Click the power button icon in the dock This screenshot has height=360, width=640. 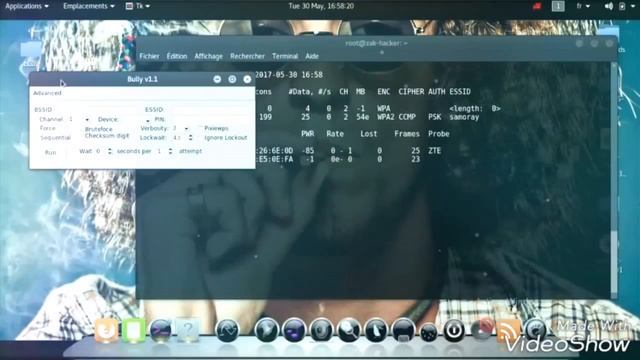click(454, 330)
